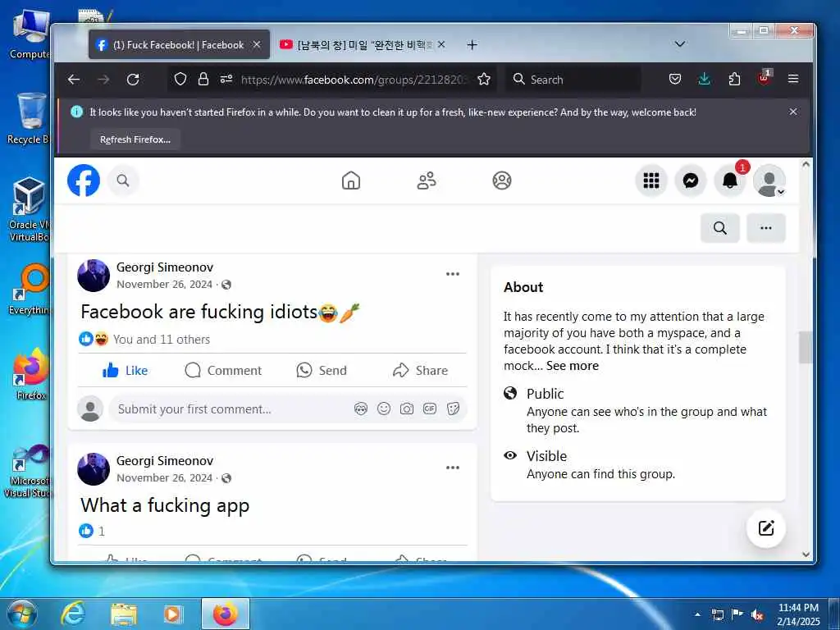Open the Friends icon in Facebook header
Viewport: 840px width, 630px height.
point(427,180)
